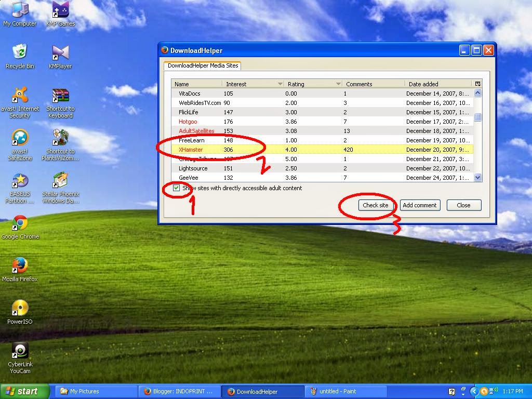Select the XHamster row

tap(322, 149)
